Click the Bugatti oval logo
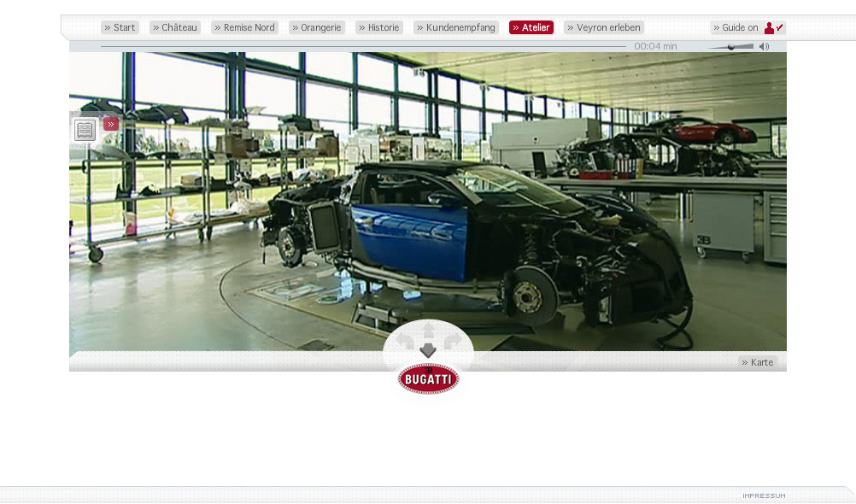 pyautogui.click(x=428, y=378)
